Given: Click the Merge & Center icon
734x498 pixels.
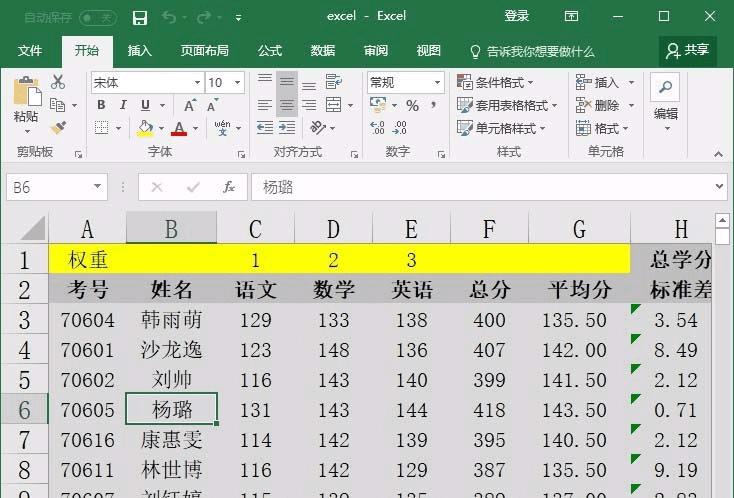Looking at the screenshot, I should point(333,105).
